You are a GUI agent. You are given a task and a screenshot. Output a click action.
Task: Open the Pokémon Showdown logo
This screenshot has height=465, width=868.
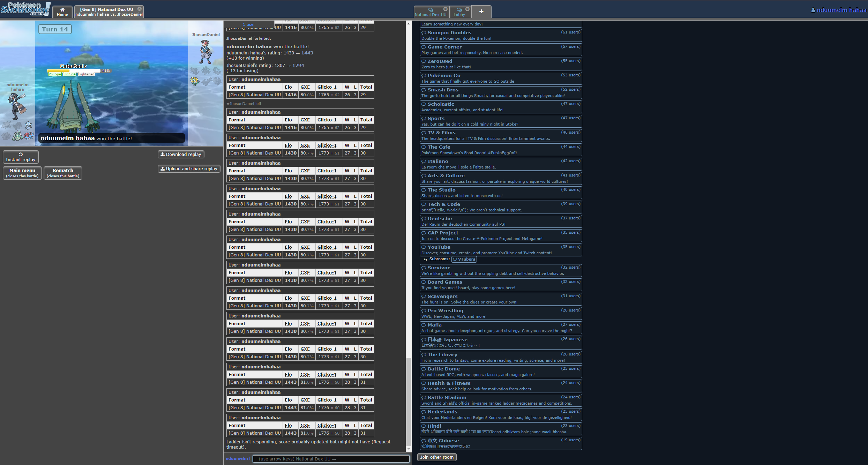point(25,9)
